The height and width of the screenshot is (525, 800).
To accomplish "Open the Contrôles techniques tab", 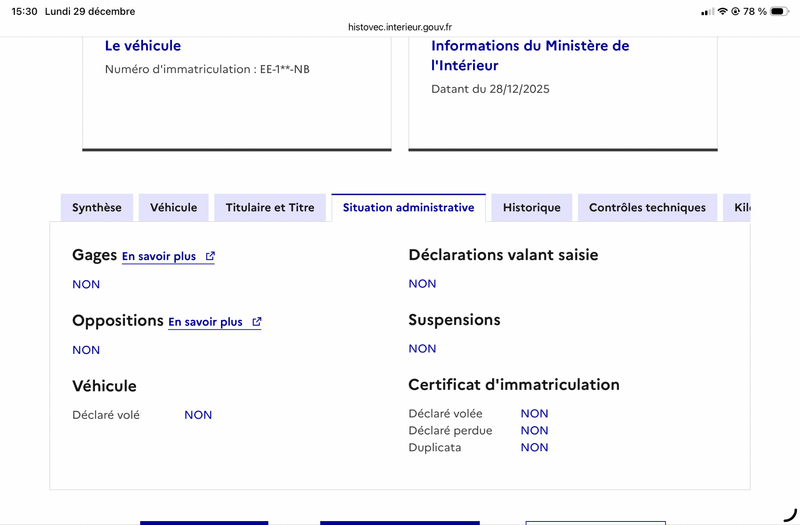I will (647, 208).
